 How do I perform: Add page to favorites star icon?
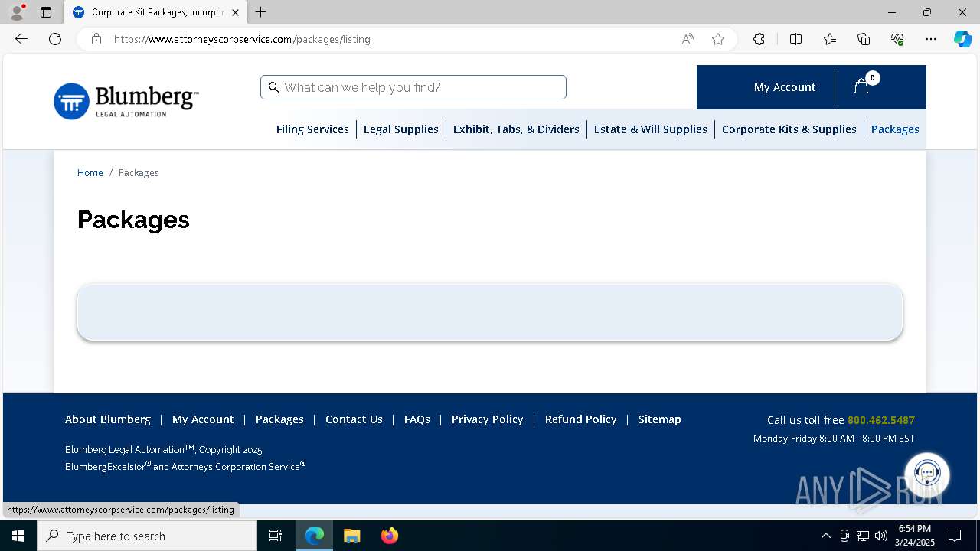[718, 39]
